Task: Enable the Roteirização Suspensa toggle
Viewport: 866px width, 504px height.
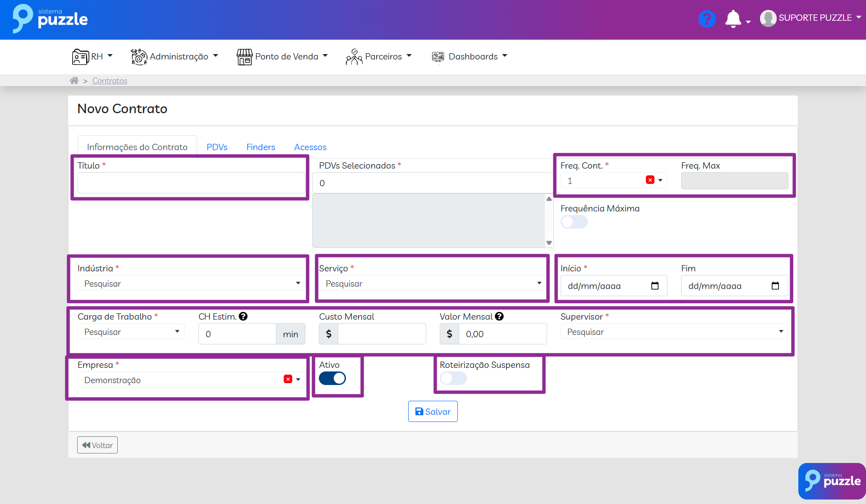Action: click(453, 378)
